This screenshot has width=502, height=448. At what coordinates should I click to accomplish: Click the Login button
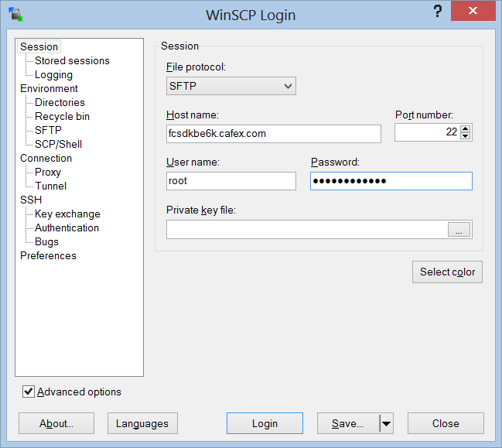pyautogui.click(x=265, y=423)
